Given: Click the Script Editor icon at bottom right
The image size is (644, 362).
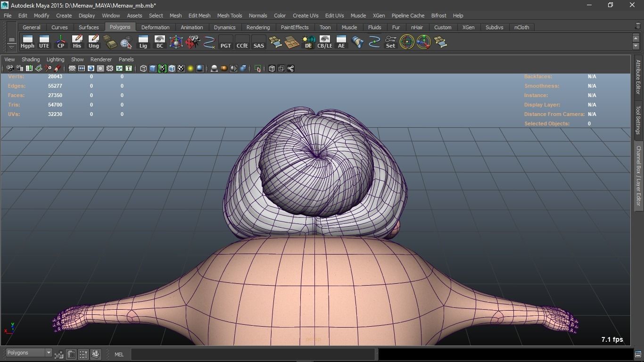Looking at the screenshot, I should 638,354.
